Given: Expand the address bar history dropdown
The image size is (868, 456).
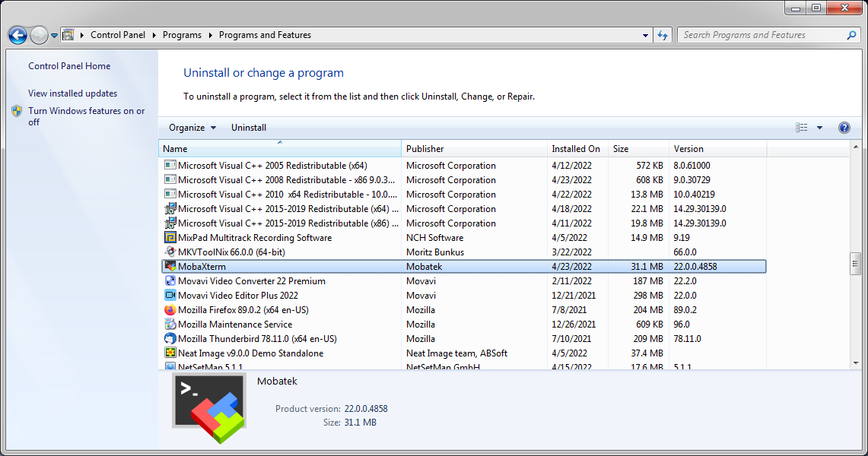Looking at the screenshot, I should click(x=645, y=36).
